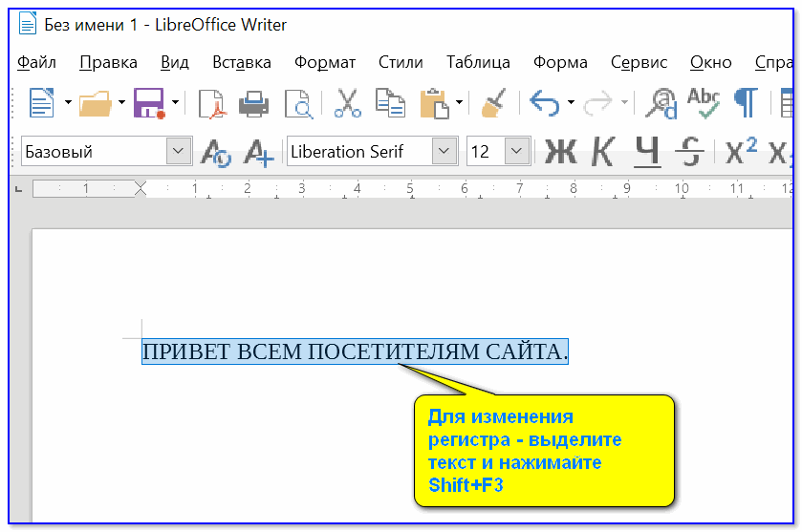The width and height of the screenshot is (802, 532).
Task: Open the Liberation Serif font dropdown
Action: 444,151
